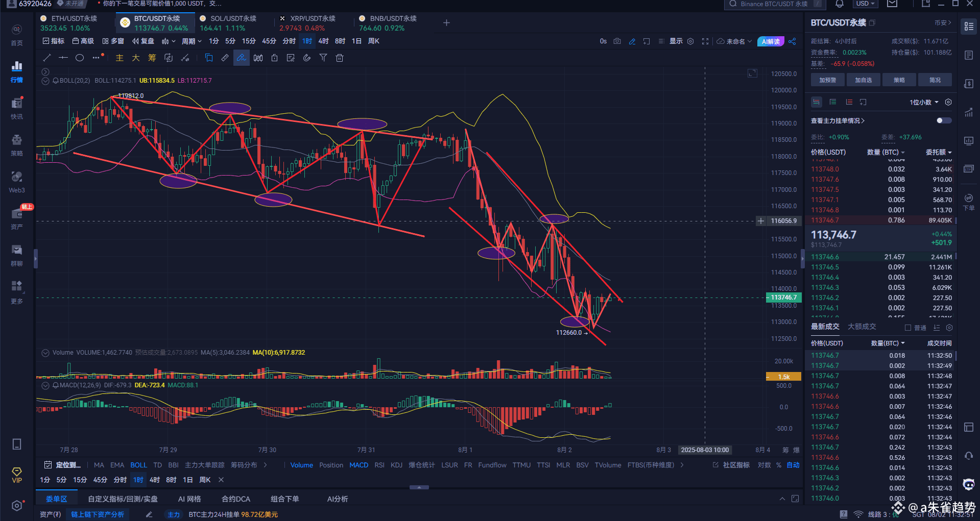The image size is (980, 521).
Task: Open more drawing tools (three dots)
Action: pyautogui.click(x=96, y=58)
